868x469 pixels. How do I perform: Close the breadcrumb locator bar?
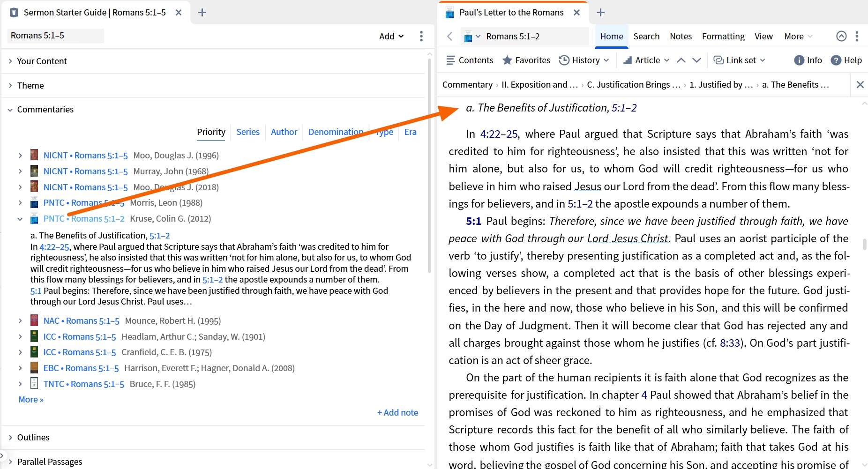tap(860, 84)
